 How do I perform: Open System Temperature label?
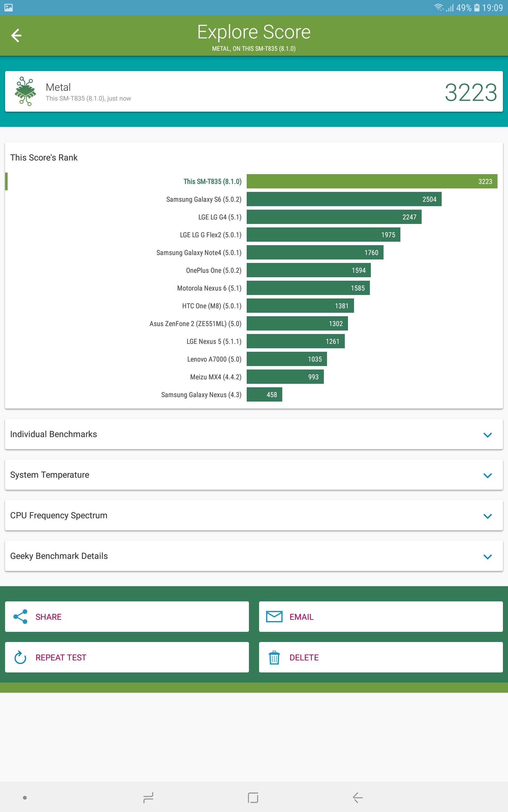pos(50,475)
